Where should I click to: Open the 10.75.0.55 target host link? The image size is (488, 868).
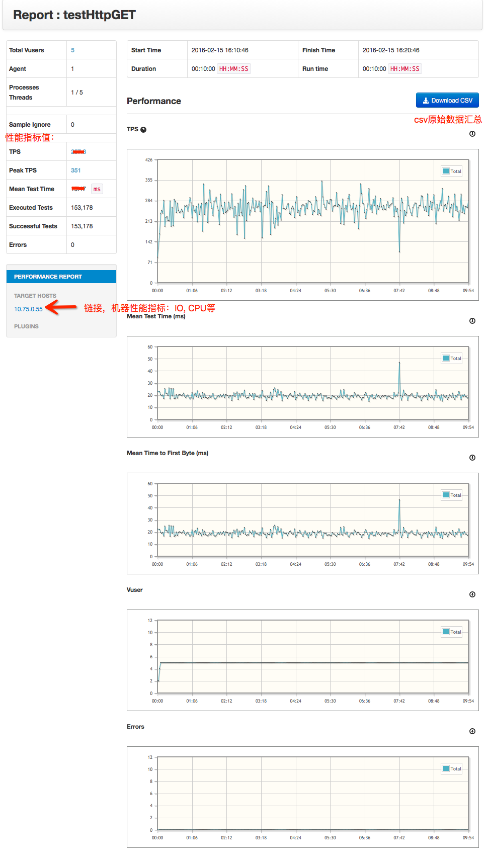(28, 309)
